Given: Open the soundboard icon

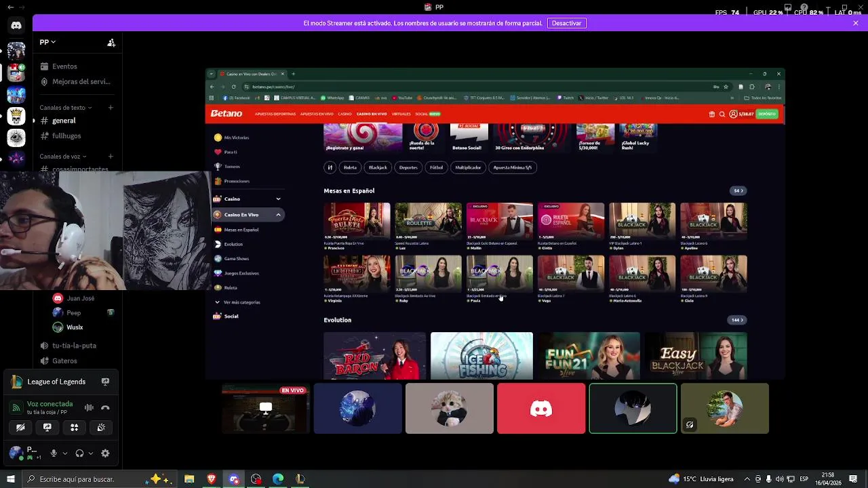Looking at the screenshot, I should coord(101,427).
